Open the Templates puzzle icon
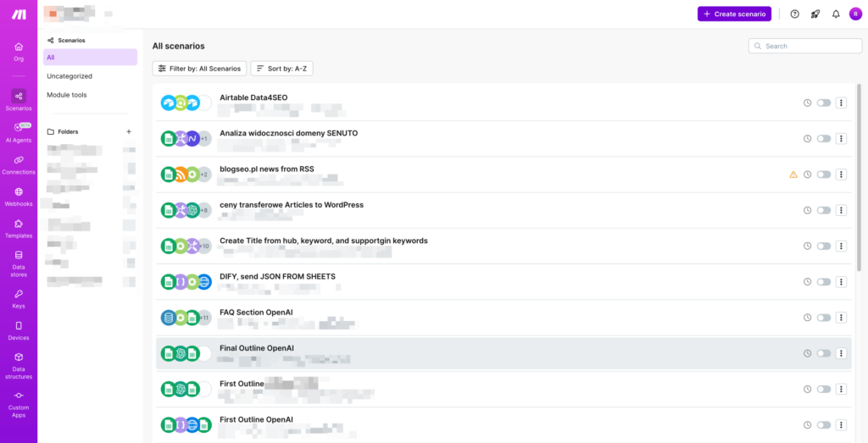 point(19,228)
